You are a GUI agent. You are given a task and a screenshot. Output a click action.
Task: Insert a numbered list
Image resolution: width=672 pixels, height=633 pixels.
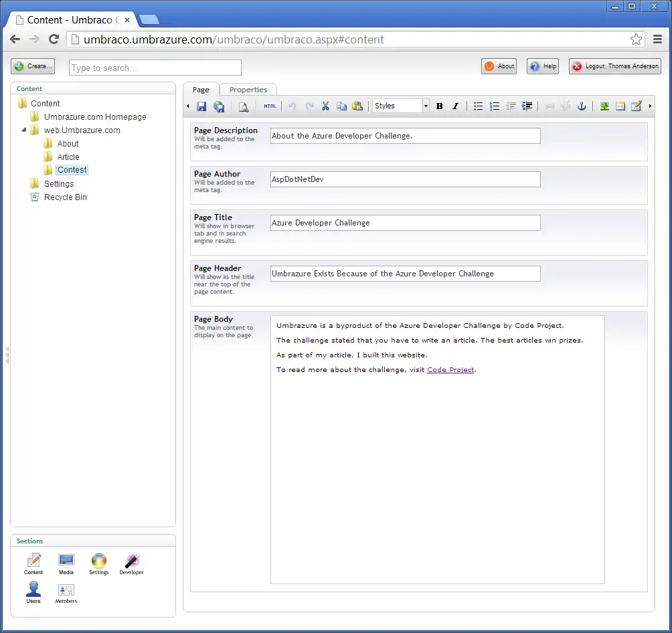point(495,106)
